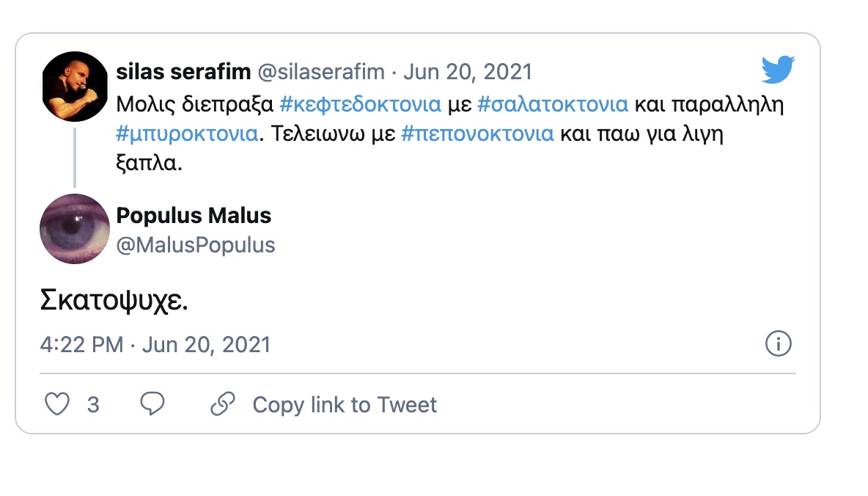Click the @MalusPopulus handle
This screenshot has height=496, width=868.
click(196, 244)
